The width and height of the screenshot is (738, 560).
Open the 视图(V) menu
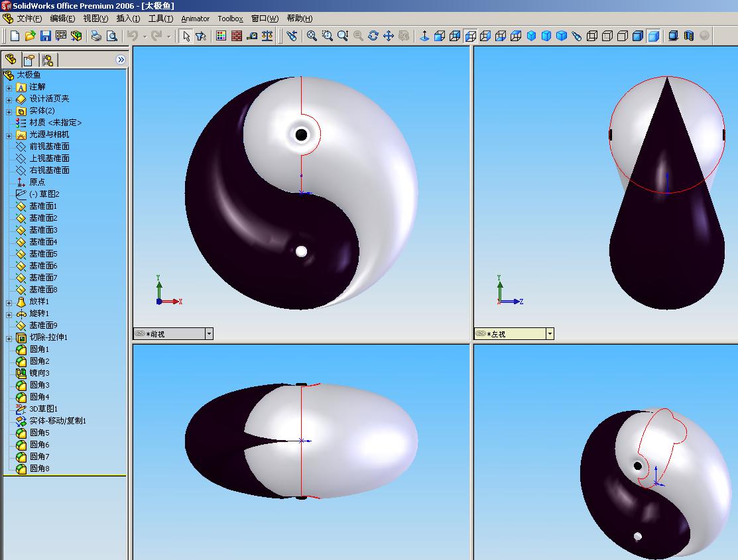pyautogui.click(x=95, y=19)
